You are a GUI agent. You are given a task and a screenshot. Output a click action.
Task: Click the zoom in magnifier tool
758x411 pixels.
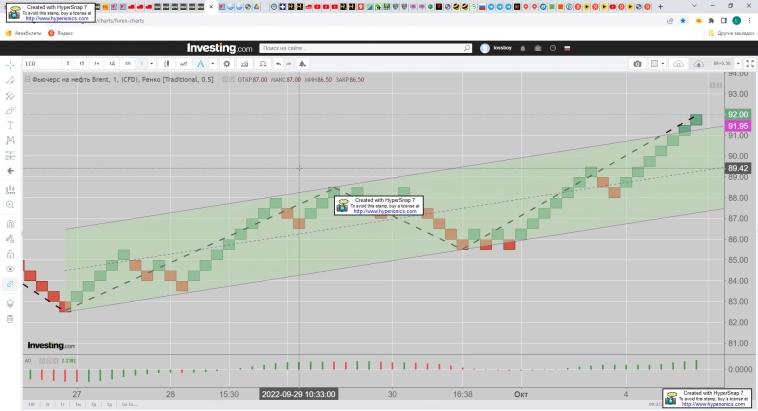pyautogui.click(x=10, y=204)
